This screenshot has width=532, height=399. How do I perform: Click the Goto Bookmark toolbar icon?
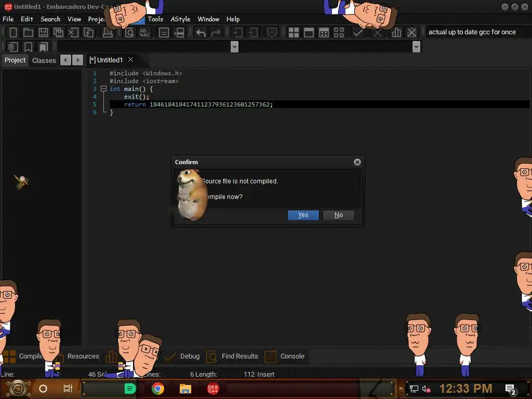43,47
